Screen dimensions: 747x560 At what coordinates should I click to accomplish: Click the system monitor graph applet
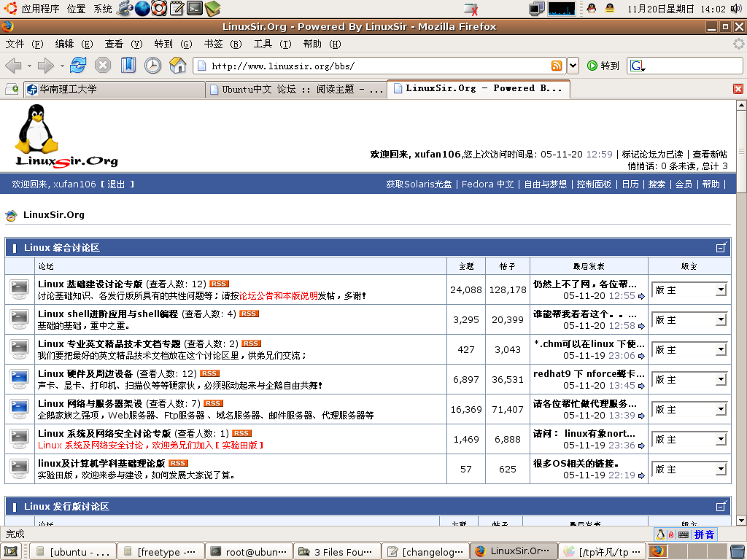[x=562, y=9]
